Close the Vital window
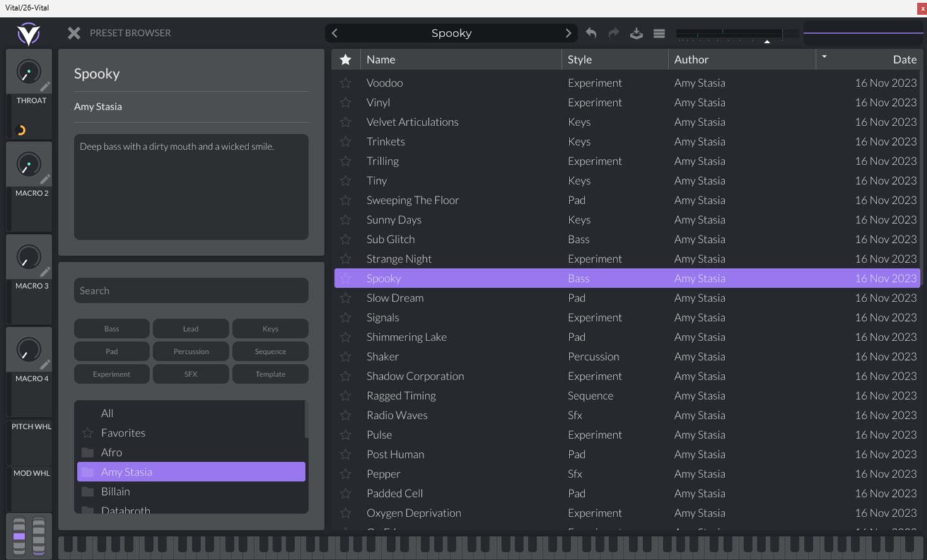 (921, 8)
